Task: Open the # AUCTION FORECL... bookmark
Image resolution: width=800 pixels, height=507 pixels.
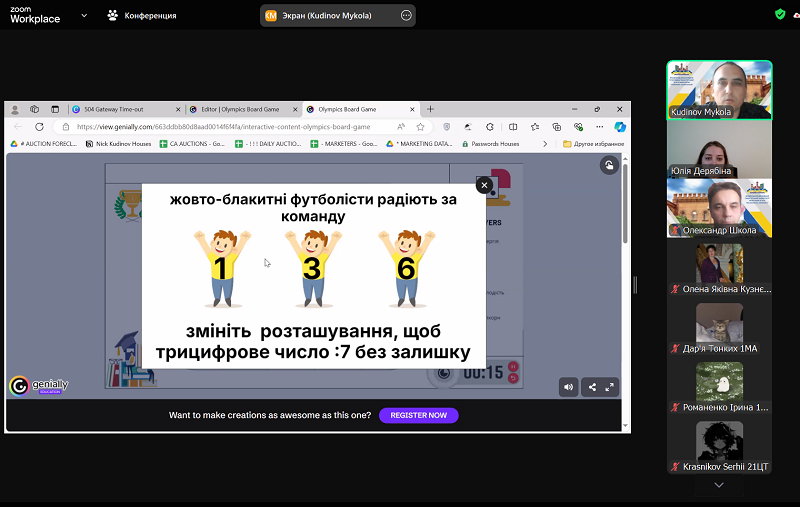Action: tap(43, 144)
